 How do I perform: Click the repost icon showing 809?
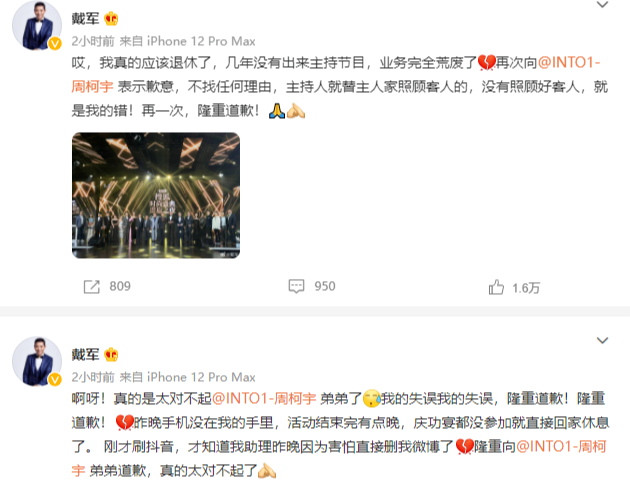point(92,287)
